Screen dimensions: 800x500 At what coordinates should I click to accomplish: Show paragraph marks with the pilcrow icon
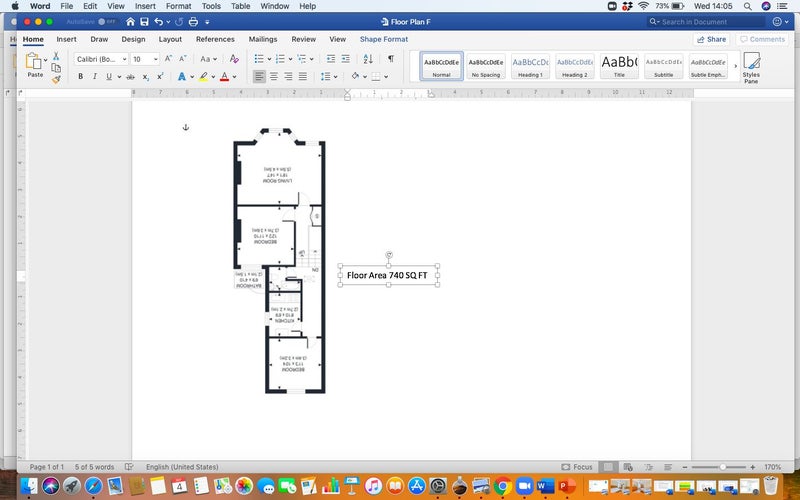[x=390, y=59]
